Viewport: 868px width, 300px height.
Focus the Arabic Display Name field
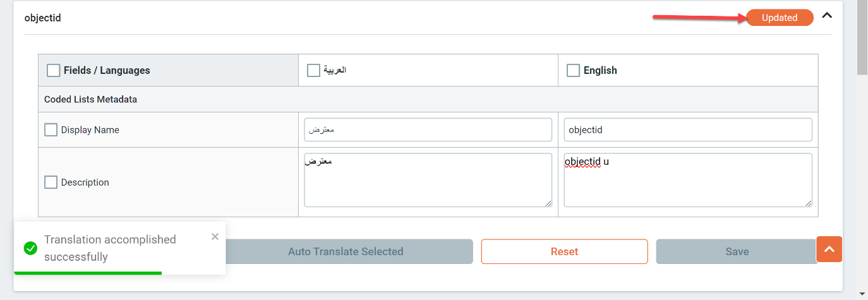pos(428,130)
